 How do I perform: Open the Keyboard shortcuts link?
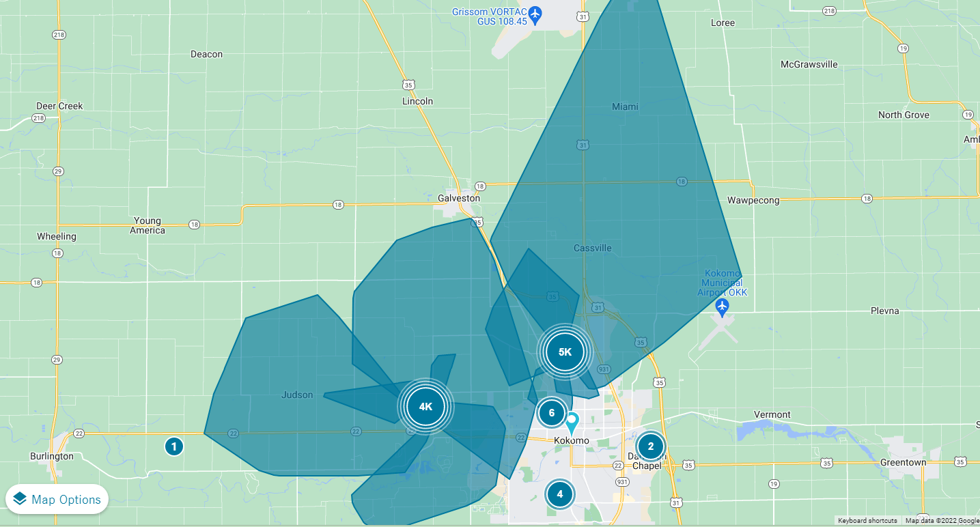point(868,519)
